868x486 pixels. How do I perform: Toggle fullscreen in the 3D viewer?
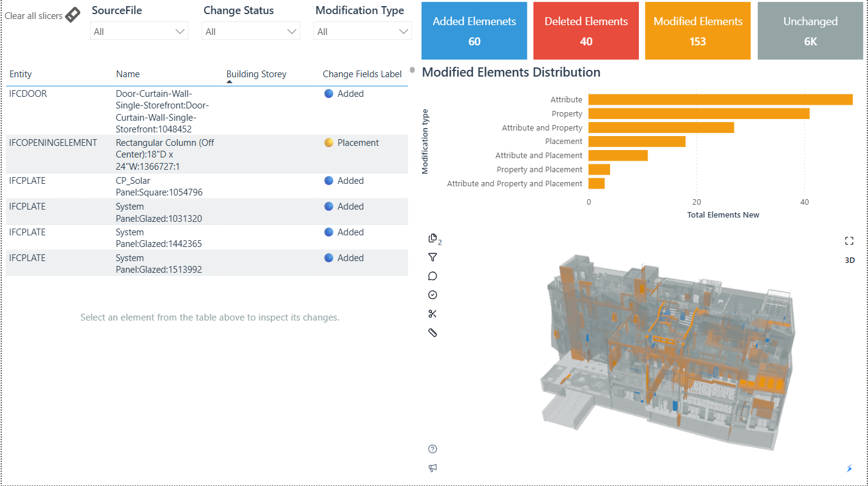(849, 241)
